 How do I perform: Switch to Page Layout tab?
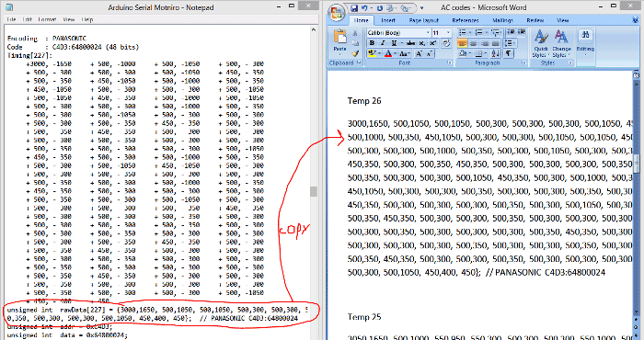(x=424, y=20)
